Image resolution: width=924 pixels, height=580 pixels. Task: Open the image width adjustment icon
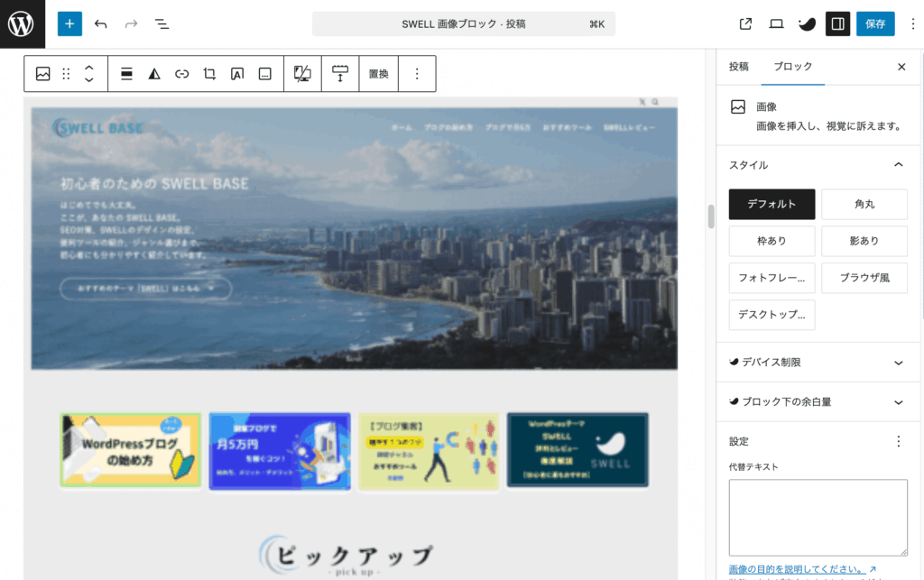pos(339,74)
